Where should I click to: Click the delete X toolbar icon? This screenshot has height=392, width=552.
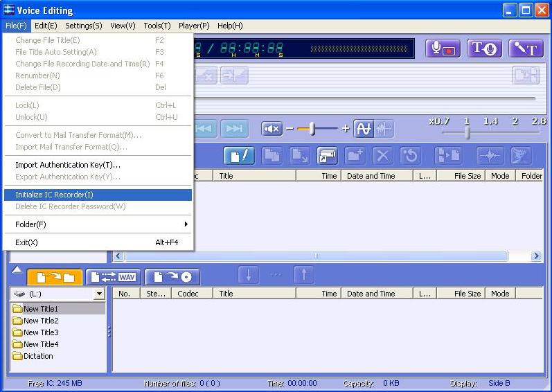(383, 156)
